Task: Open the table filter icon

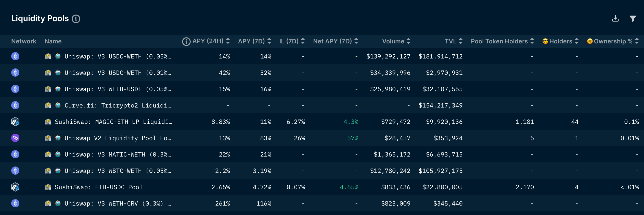Action: coord(633,19)
